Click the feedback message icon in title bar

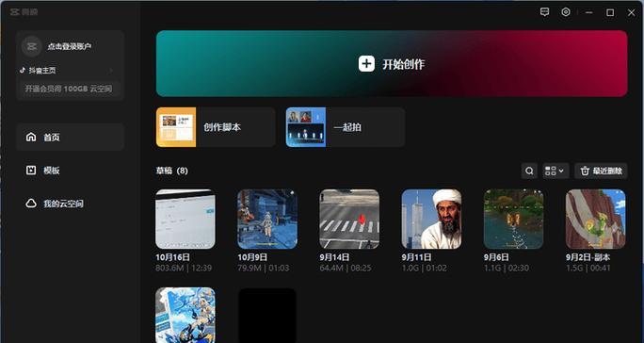544,12
